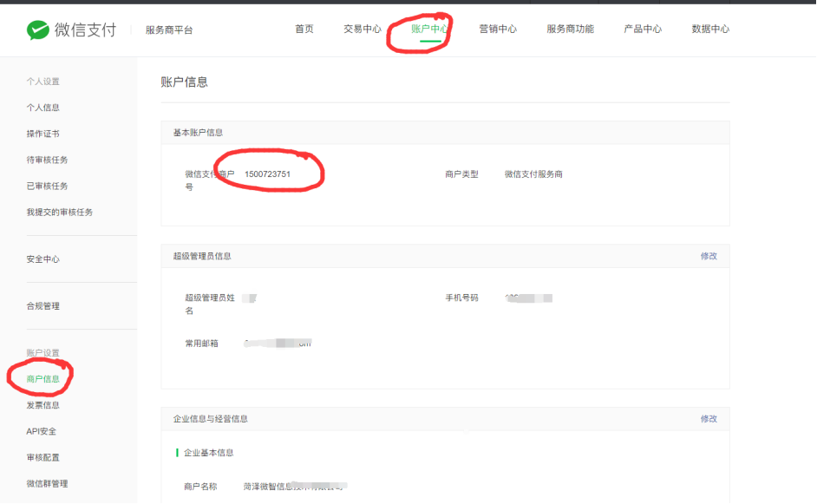Open the 产品中心 tab
Viewport: 817px width, 504px height.
click(x=643, y=29)
